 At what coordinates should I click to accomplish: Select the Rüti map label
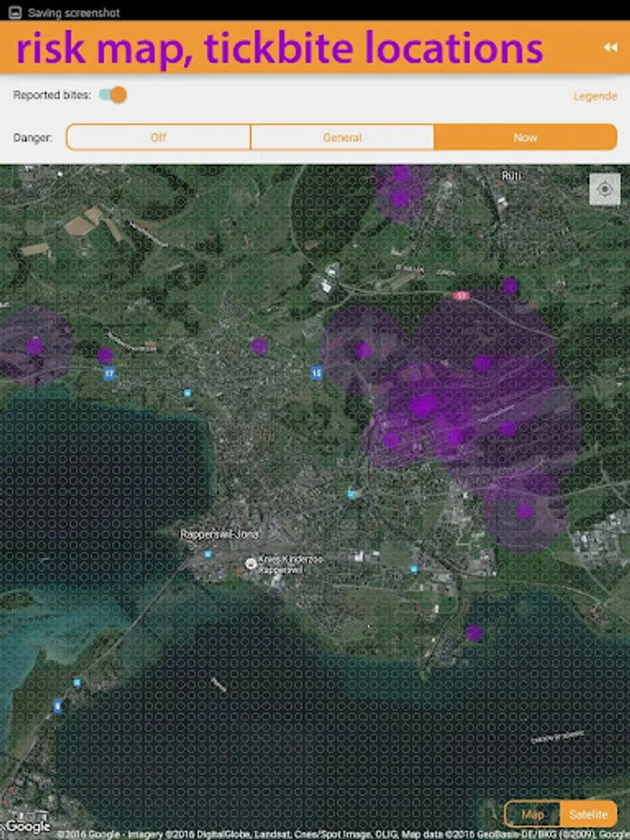coord(511,175)
